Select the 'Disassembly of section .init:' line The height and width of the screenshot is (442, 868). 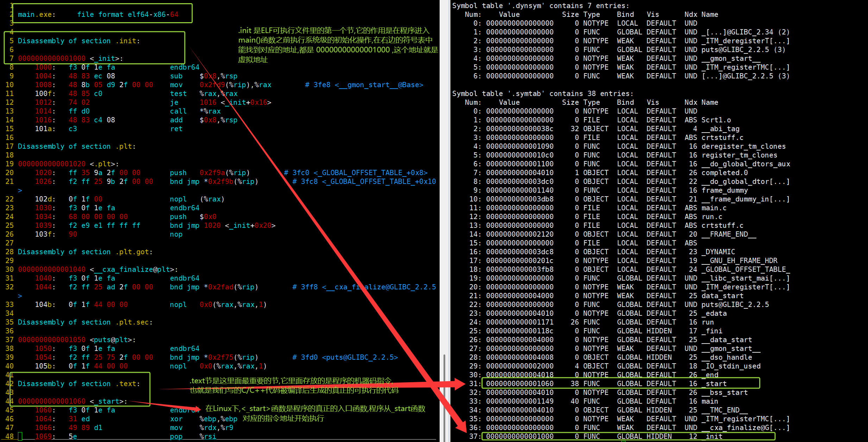pyautogui.click(x=79, y=41)
